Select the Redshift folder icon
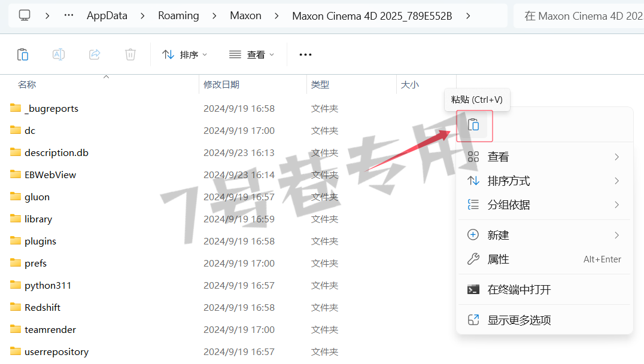This screenshot has height=364, width=644. pos(16,307)
